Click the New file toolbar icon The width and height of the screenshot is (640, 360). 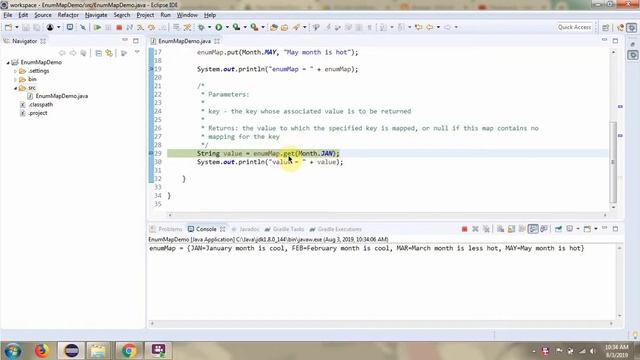pyautogui.click(x=9, y=27)
